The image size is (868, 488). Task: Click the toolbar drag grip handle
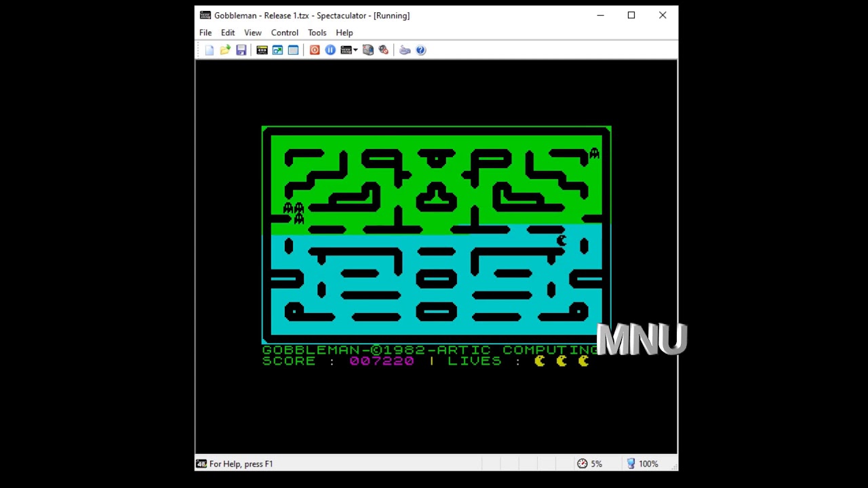199,50
